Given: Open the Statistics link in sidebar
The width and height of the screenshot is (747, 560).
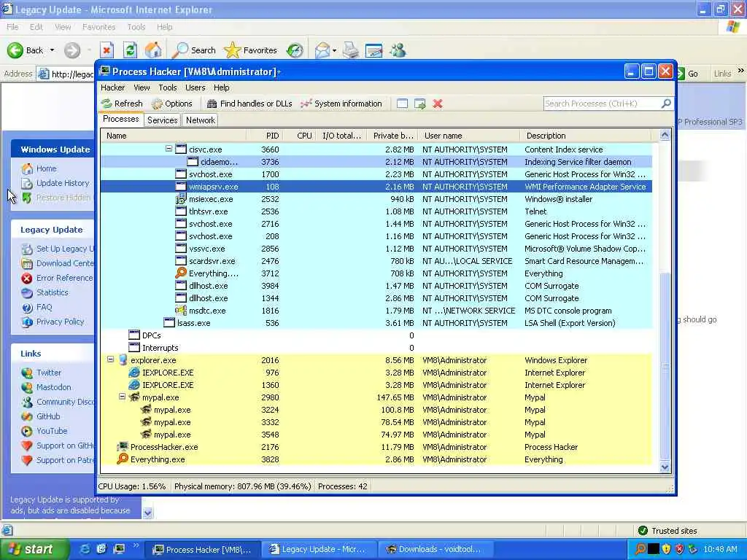Looking at the screenshot, I should tap(52, 292).
